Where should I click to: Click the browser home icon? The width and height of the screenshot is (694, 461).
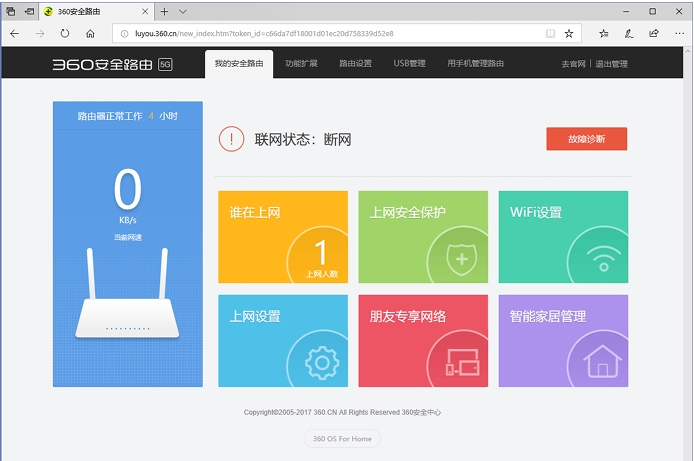click(x=90, y=33)
